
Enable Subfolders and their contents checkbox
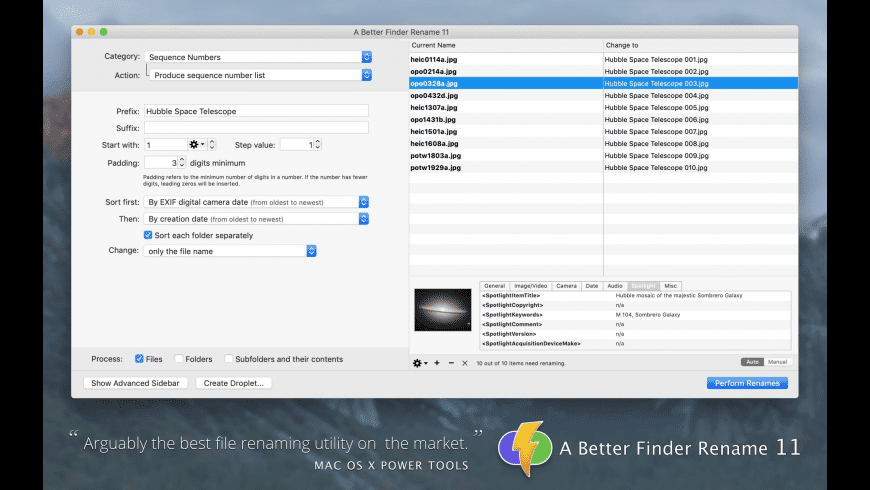[228, 359]
